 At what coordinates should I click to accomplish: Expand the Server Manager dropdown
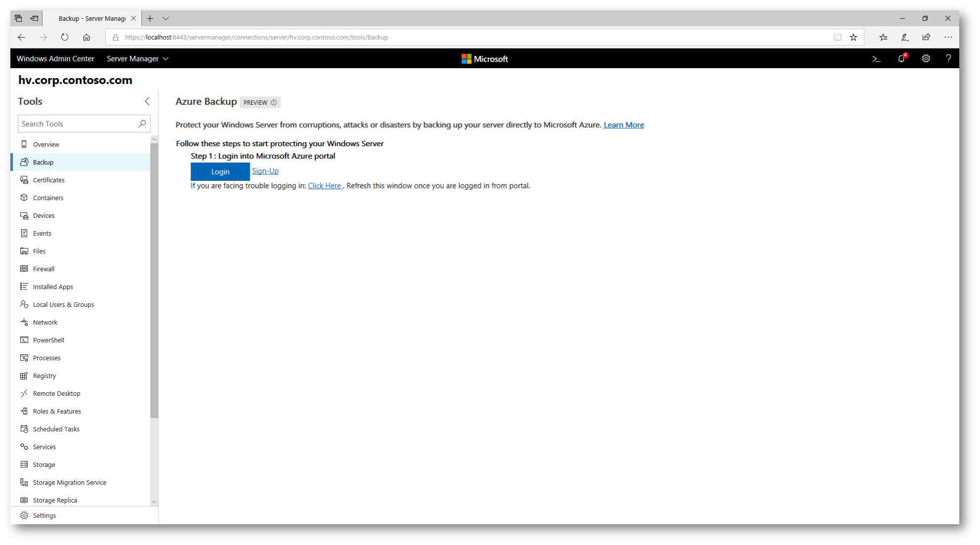(137, 59)
